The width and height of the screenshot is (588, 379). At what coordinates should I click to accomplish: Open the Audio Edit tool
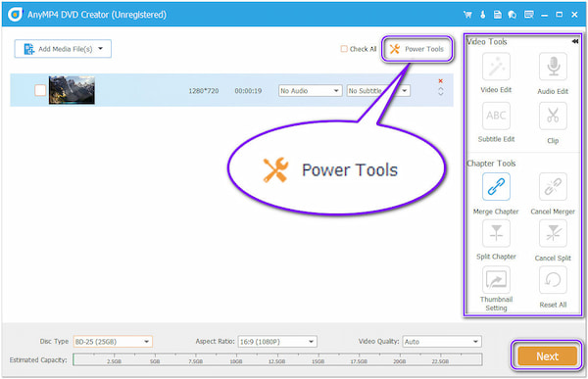click(553, 67)
